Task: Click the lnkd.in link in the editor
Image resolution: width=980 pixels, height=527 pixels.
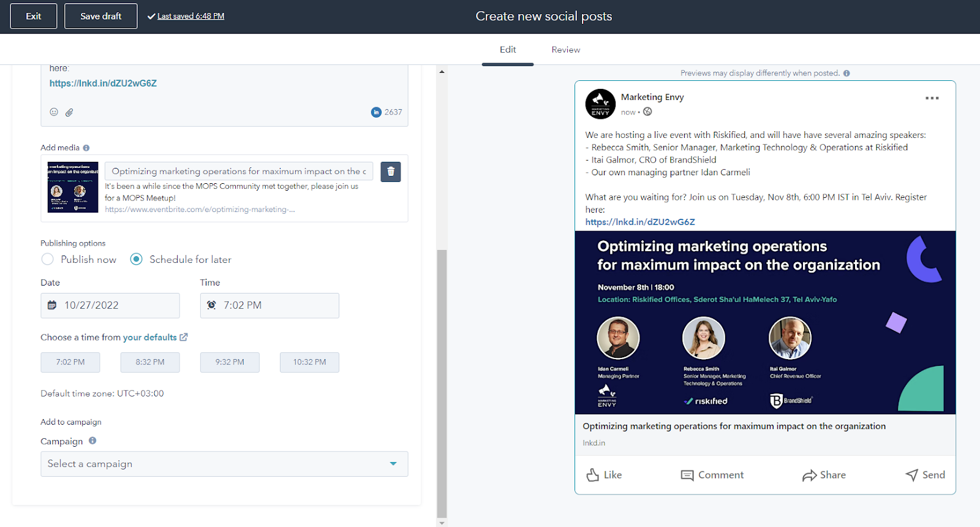Action: [103, 83]
